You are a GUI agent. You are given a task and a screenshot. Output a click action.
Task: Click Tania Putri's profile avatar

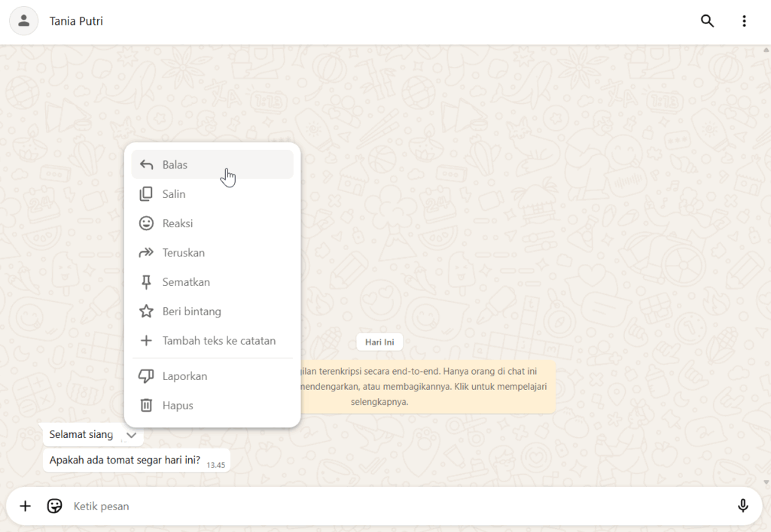point(24,21)
